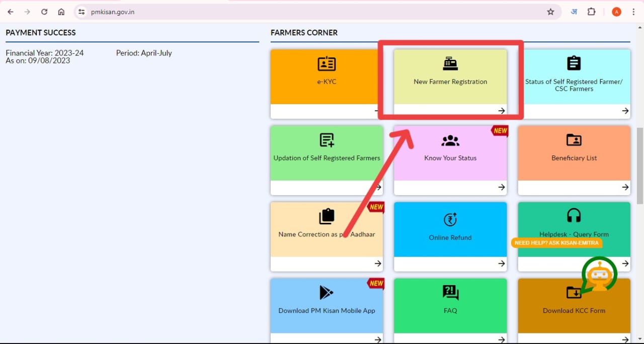The width and height of the screenshot is (644, 344).
Task: Click the arrow under New Farmer Registration
Action: point(501,111)
